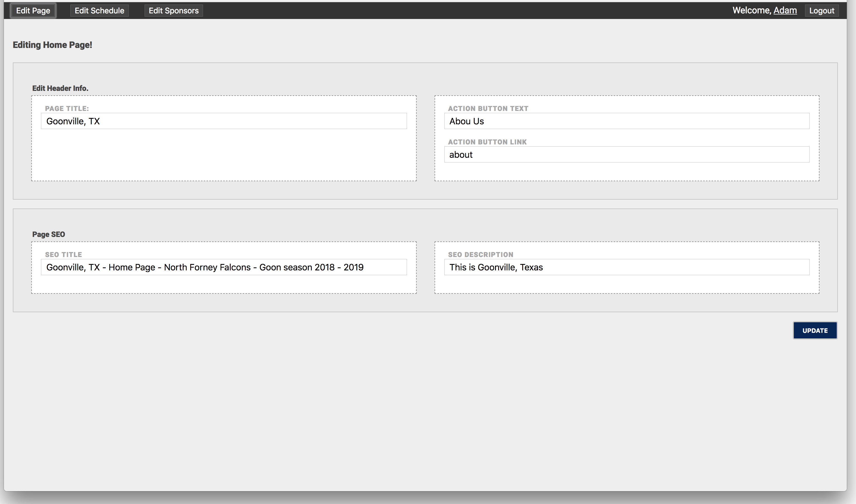Log out using the Logout button

822,11
